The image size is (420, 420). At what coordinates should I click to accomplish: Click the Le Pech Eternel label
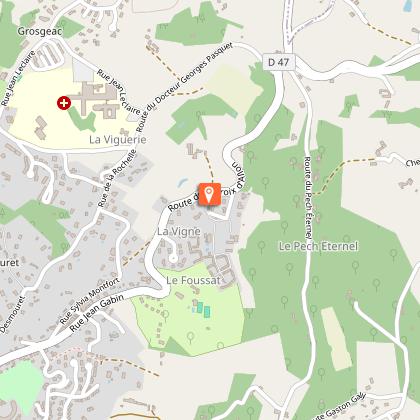click(318, 246)
